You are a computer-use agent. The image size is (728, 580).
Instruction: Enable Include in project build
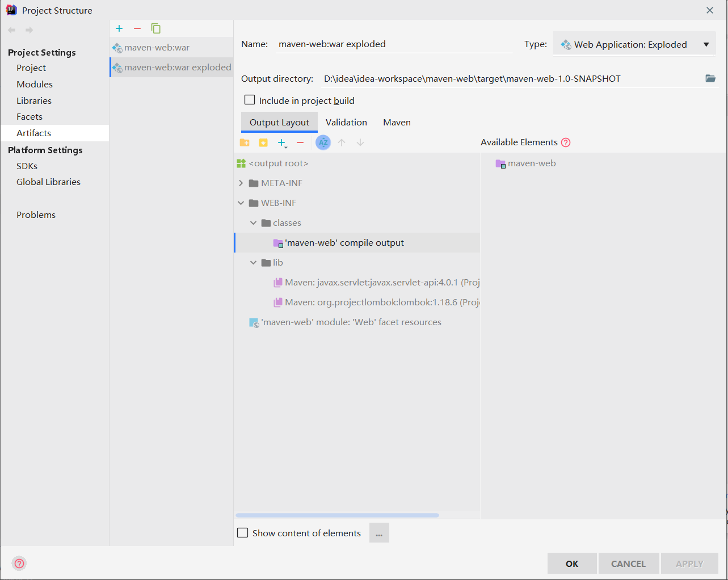coord(250,100)
